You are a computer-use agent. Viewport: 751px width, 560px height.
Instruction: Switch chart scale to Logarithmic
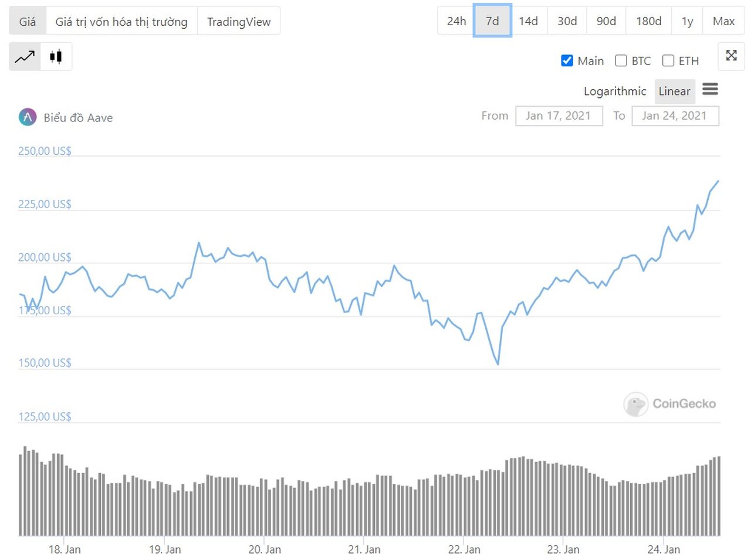tap(615, 91)
